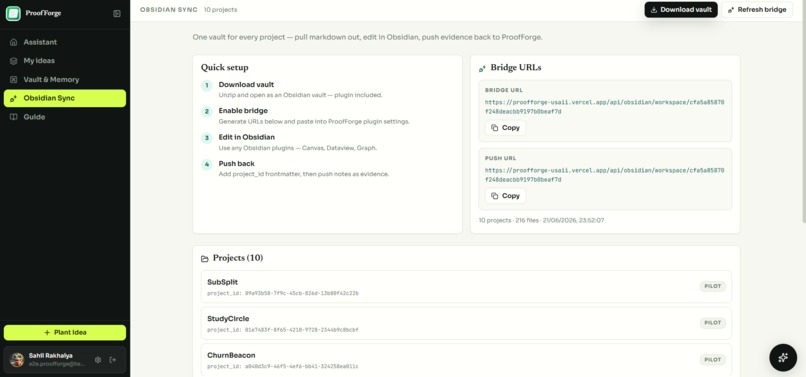Click the Assistant home icon
Viewport: 806px width, 377px height.
pyautogui.click(x=14, y=42)
